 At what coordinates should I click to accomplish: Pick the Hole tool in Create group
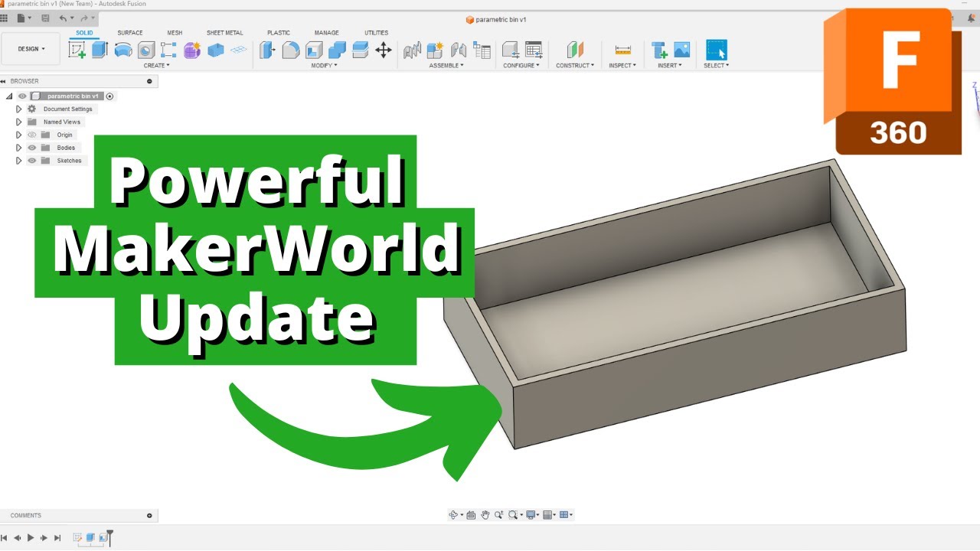[145, 51]
